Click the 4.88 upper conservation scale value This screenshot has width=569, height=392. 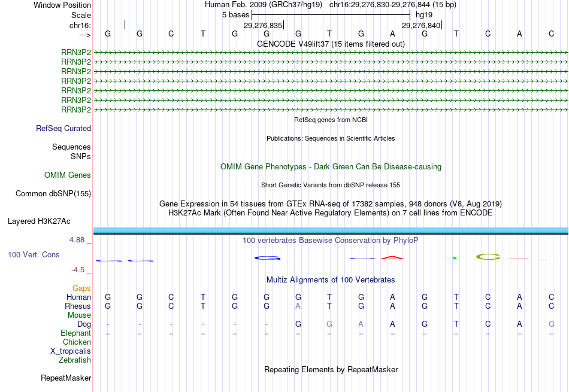click(77, 240)
